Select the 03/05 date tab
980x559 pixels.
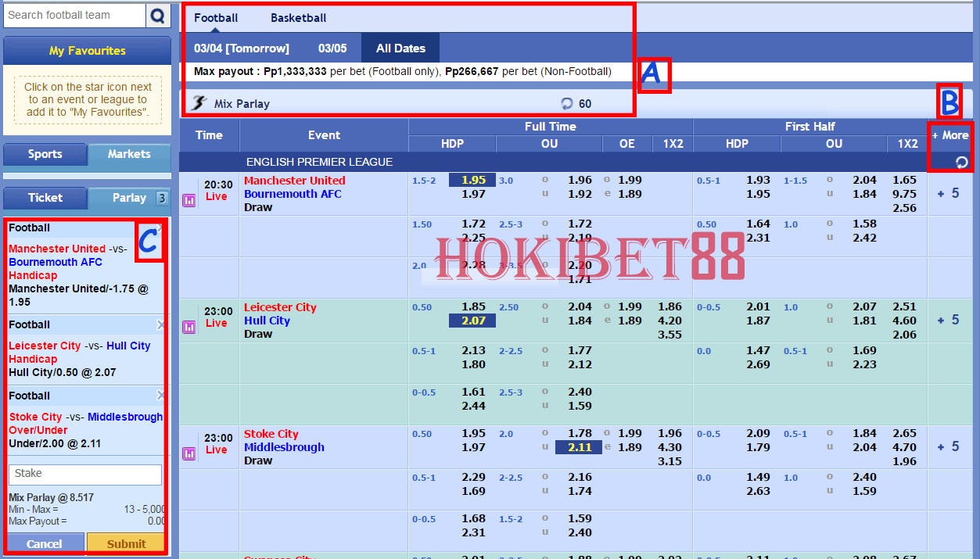[x=332, y=48]
